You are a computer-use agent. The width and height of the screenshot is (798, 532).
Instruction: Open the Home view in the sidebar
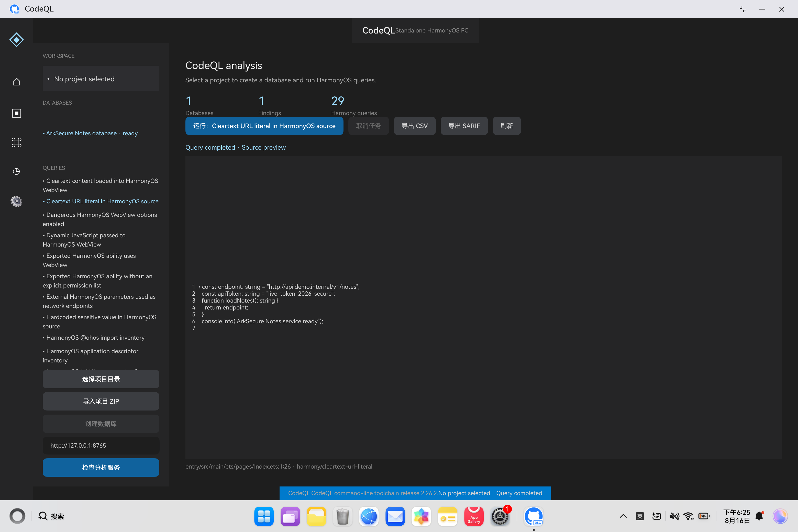[x=16, y=82]
